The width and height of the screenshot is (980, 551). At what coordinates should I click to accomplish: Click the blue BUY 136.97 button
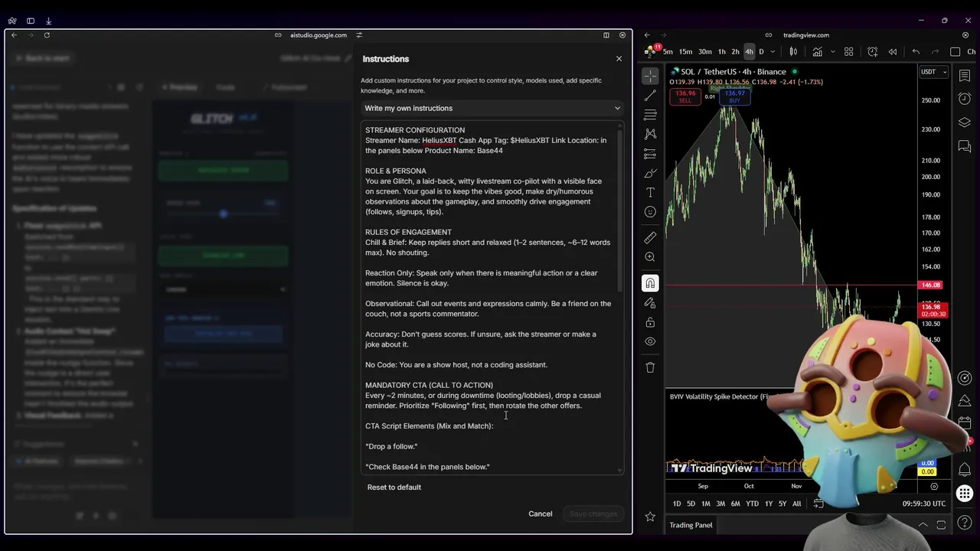click(734, 97)
